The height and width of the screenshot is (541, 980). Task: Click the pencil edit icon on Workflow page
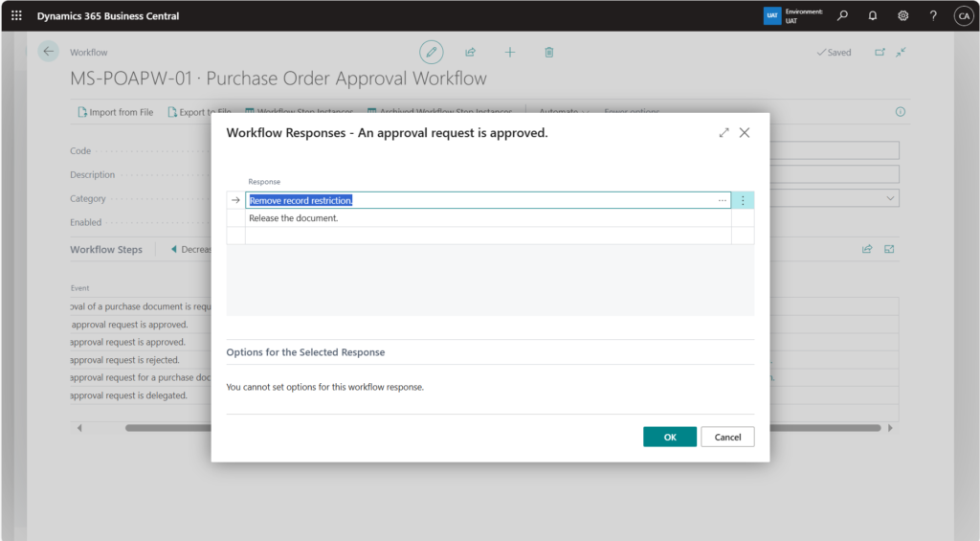pyautogui.click(x=432, y=52)
